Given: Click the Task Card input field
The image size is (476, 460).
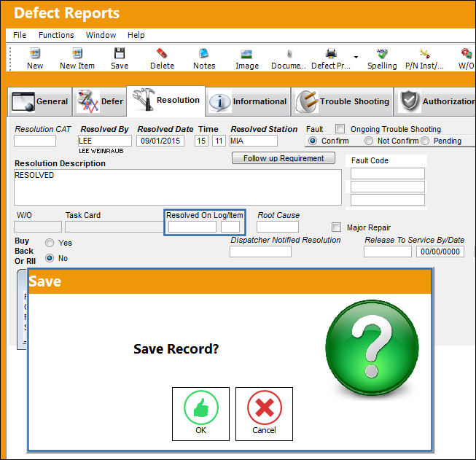Looking at the screenshot, I should (x=114, y=227).
